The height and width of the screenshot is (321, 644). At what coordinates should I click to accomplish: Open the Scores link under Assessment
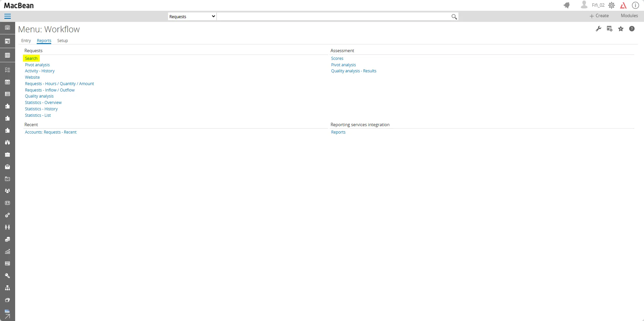[337, 59]
